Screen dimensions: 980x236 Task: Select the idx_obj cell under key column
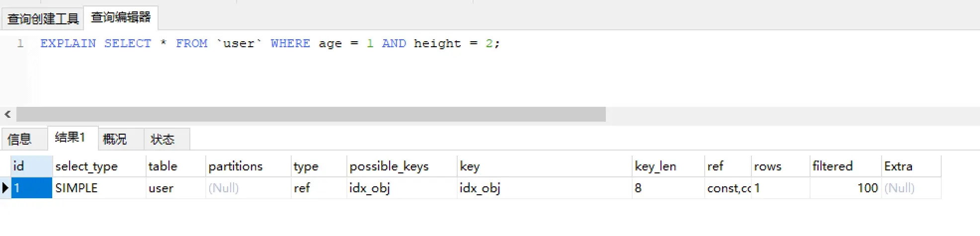click(480, 188)
